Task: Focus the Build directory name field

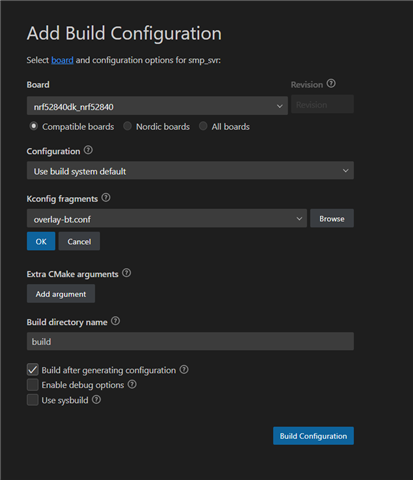Action: [x=190, y=341]
